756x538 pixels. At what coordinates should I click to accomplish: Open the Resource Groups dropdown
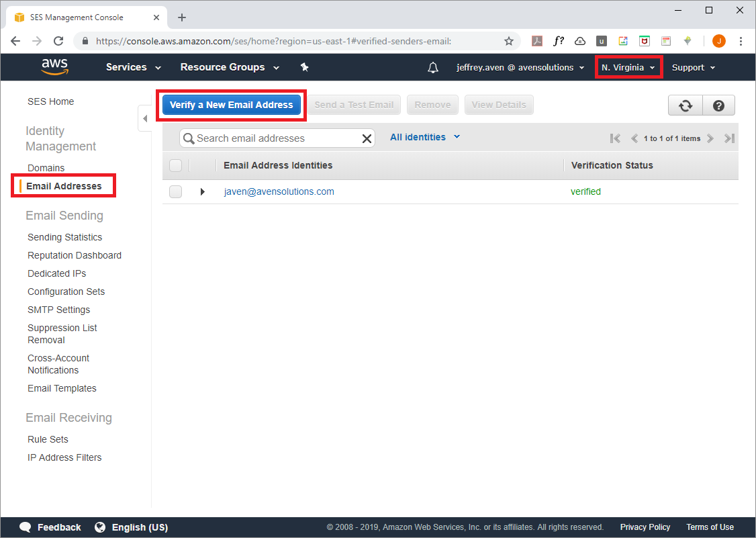coord(230,67)
